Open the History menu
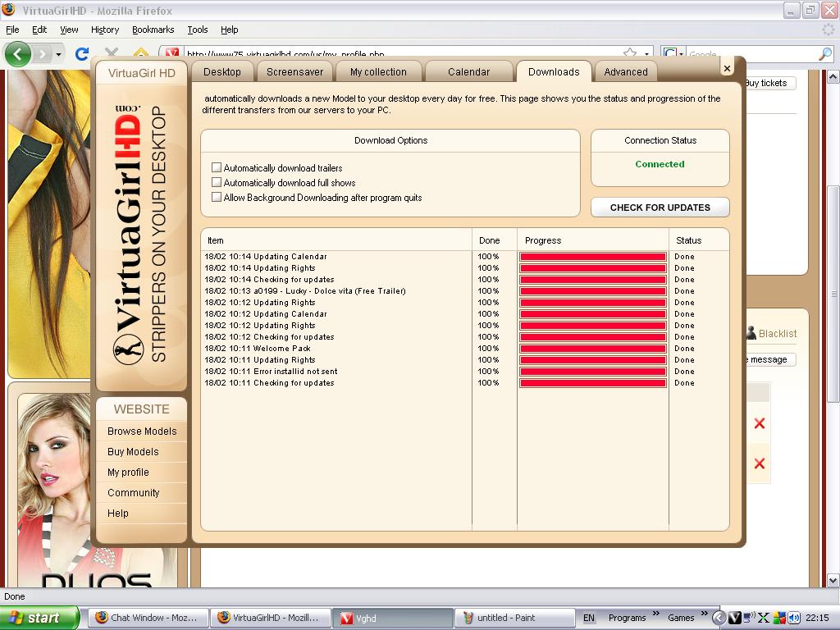Screen dimensions: 840x630 pyautogui.click(x=105, y=30)
